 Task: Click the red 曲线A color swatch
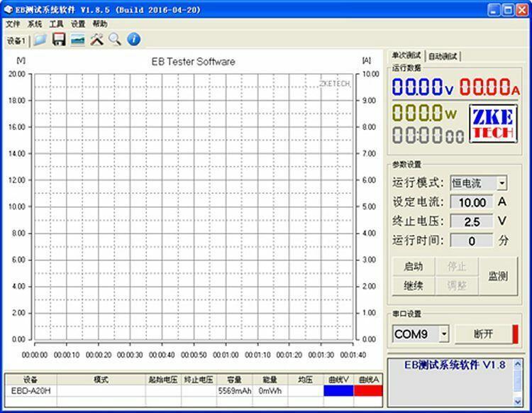tap(368, 390)
